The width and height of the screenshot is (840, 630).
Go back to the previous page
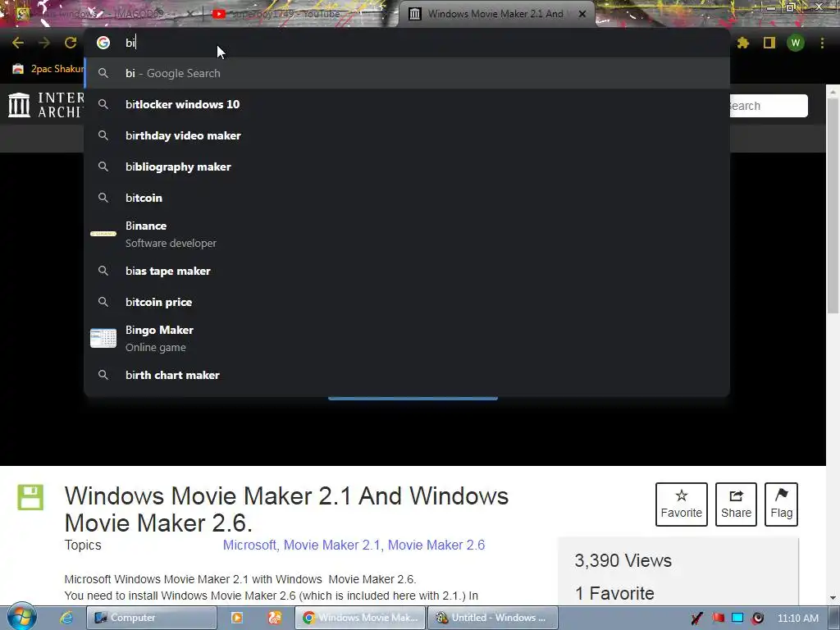pyautogui.click(x=18, y=43)
